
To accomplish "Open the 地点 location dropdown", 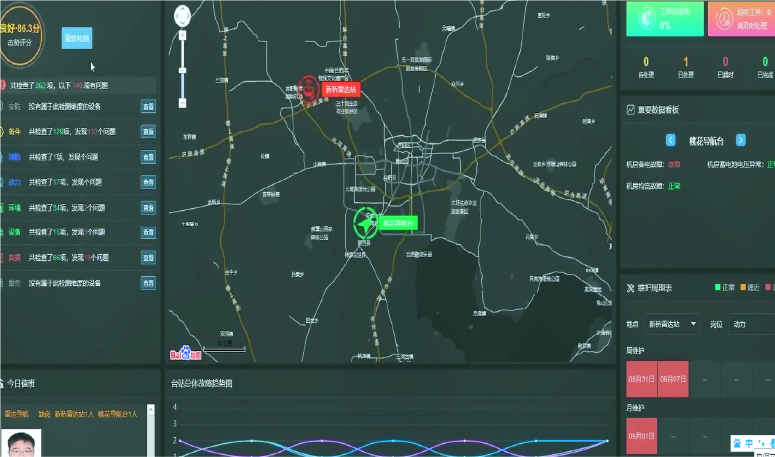I will coord(672,324).
